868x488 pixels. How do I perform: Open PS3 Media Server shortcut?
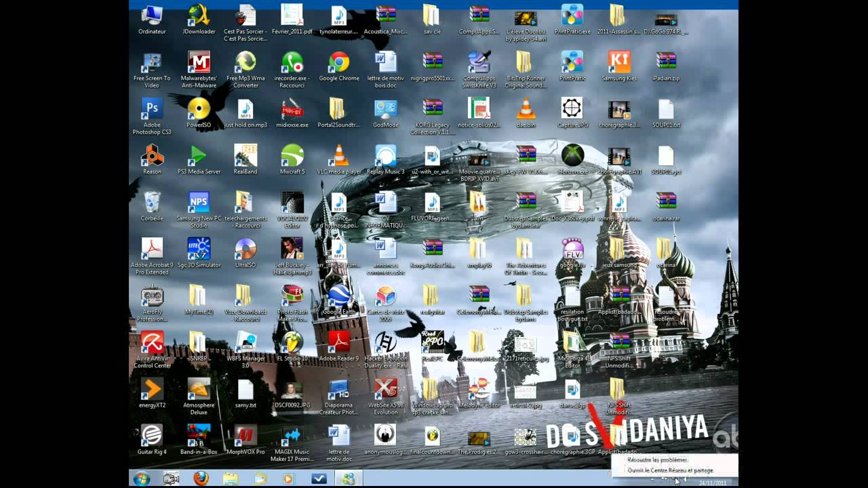199,160
